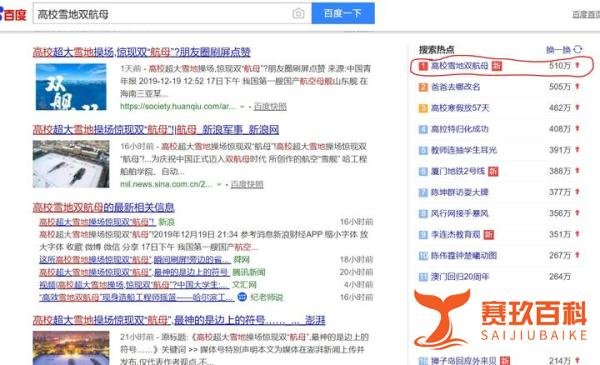This screenshot has width=600, height=365.
Task: Open hot search 獐子岛回应外来贝
Action: click(x=464, y=361)
